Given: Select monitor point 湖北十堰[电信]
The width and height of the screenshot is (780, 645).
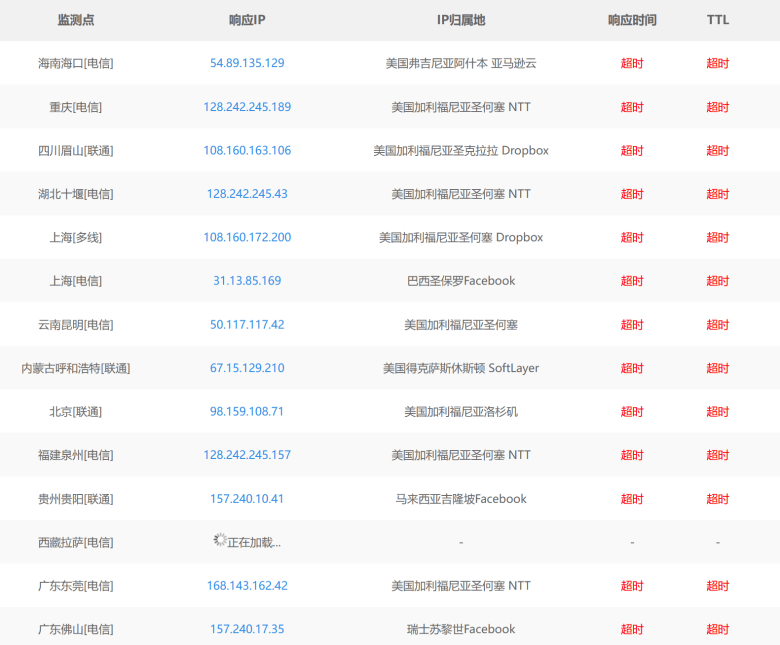Looking at the screenshot, I should point(76,194).
